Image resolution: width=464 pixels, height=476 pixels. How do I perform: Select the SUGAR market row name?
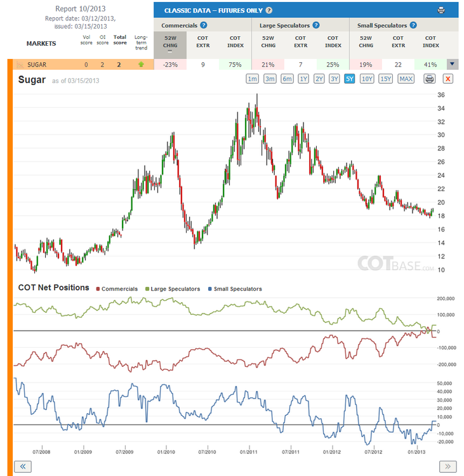pos(37,64)
